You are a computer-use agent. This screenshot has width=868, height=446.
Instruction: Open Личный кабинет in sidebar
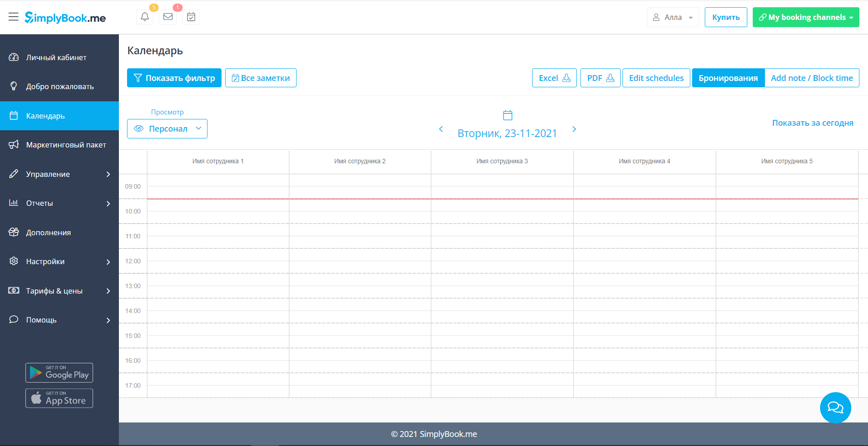(x=59, y=57)
